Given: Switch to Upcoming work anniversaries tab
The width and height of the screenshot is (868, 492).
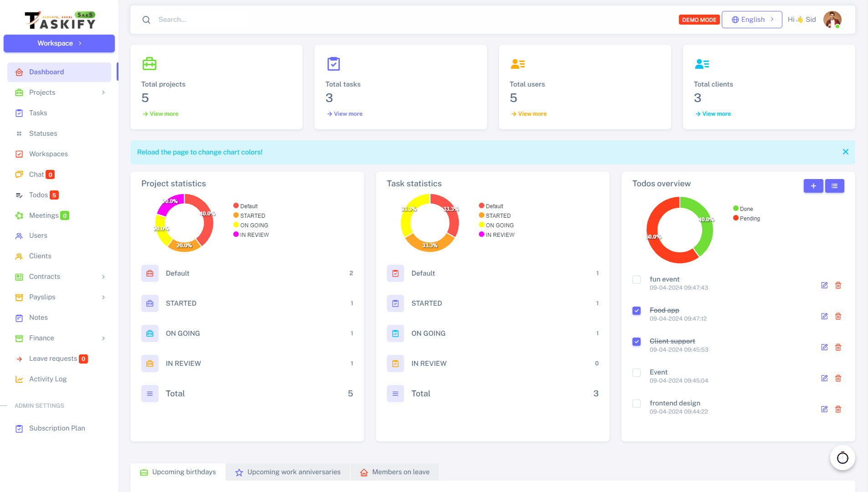Looking at the screenshot, I should (x=288, y=472).
